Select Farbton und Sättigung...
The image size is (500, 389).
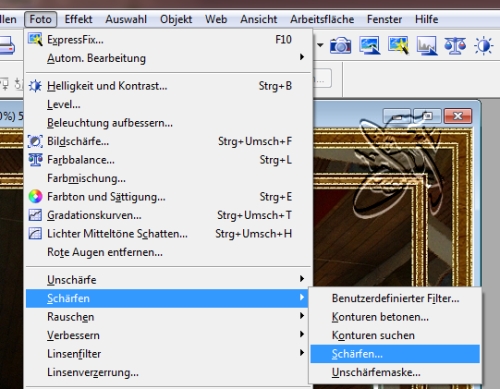tap(168, 197)
